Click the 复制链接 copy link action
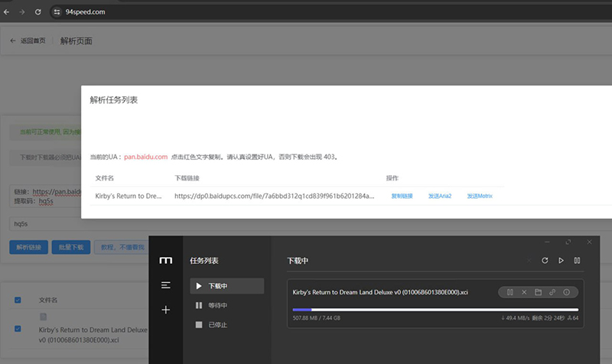The width and height of the screenshot is (612, 364). [402, 196]
